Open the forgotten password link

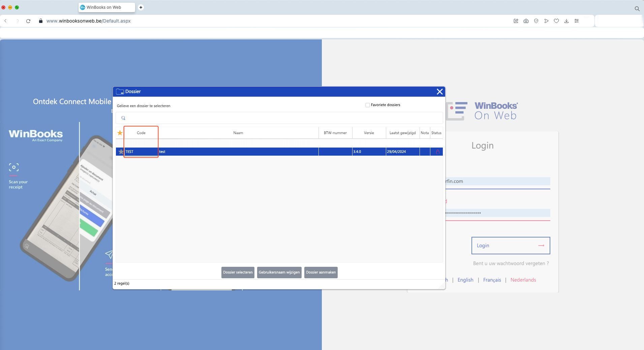511,263
